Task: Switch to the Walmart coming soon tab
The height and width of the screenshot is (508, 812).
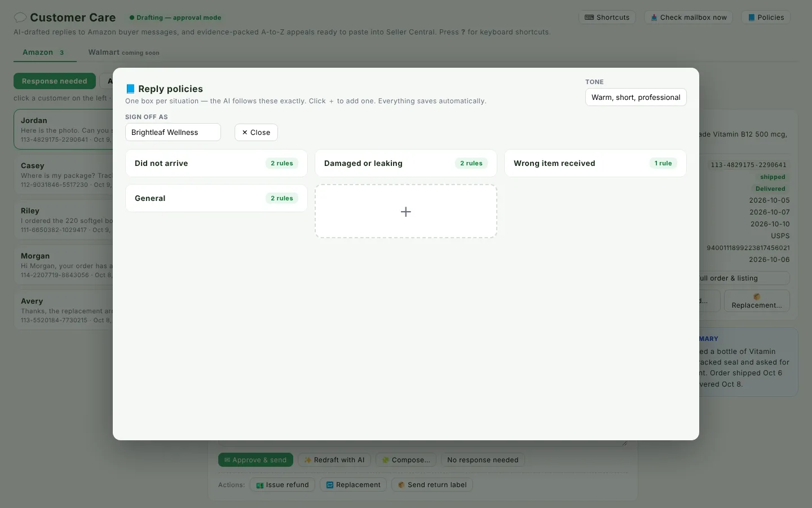Action: (x=123, y=52)
